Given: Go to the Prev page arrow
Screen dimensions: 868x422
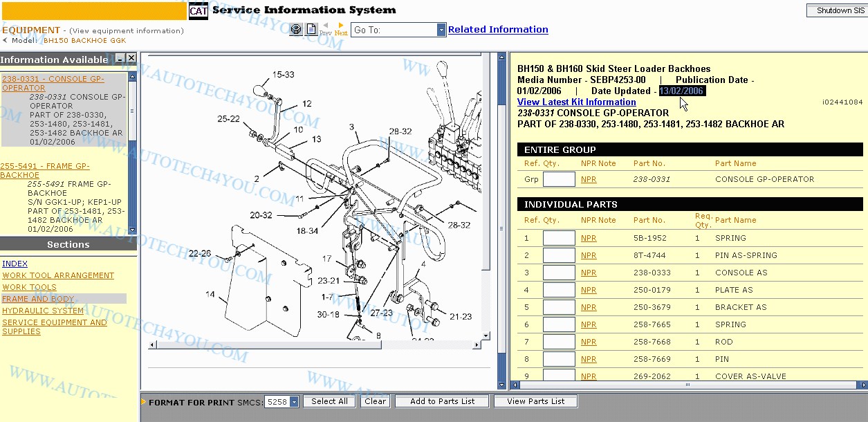Looking at the screenshot, I should tap(326, 27).
